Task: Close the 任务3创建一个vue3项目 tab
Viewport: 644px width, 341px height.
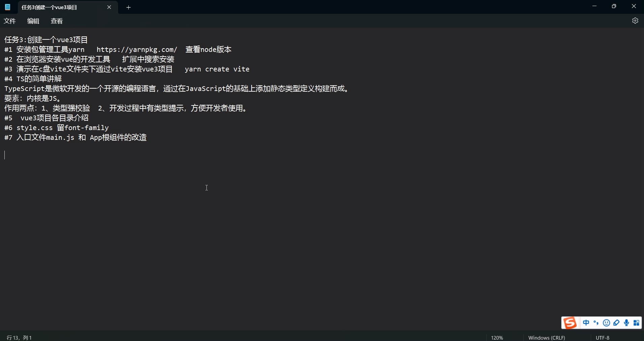Action: pos(109,7)
